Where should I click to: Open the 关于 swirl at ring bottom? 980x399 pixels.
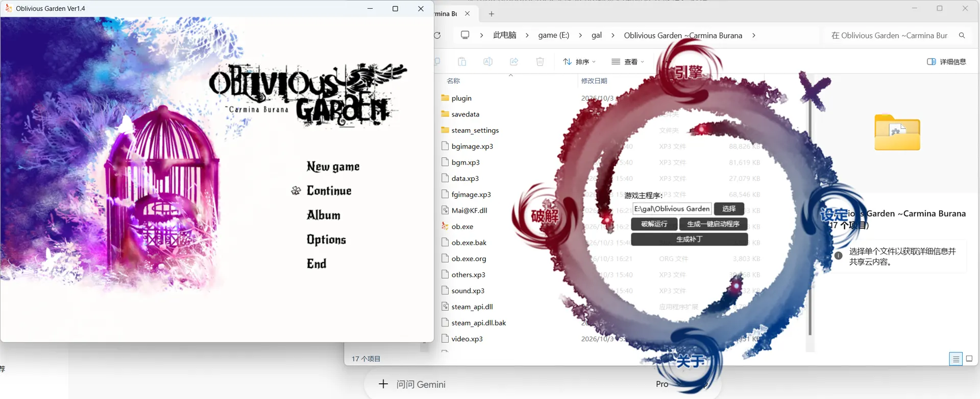[690, 361]
